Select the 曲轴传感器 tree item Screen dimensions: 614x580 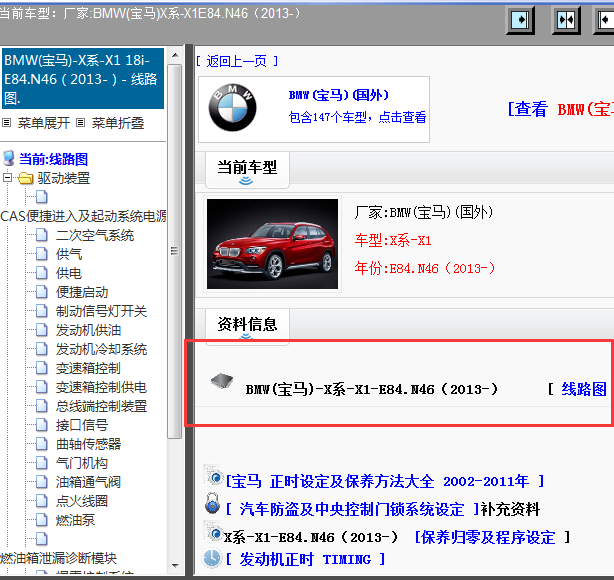click(88, 444)
